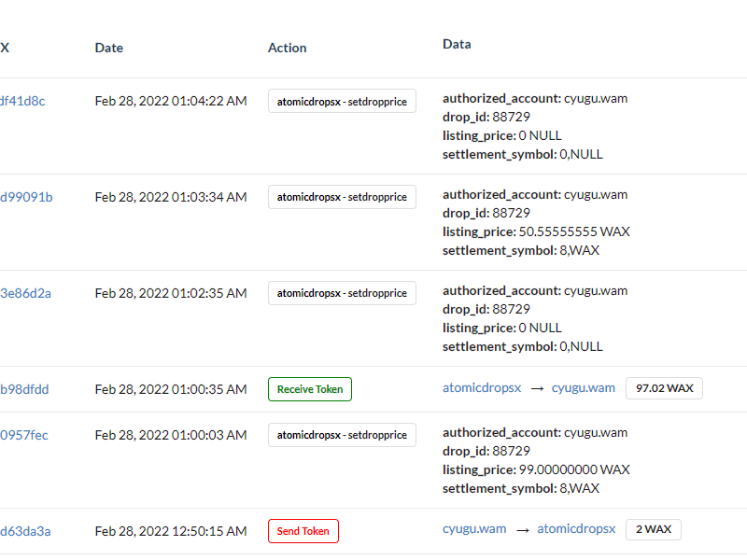Open transaction d99091b link
The height and width of the screenshot is (560, 747).
26,197
